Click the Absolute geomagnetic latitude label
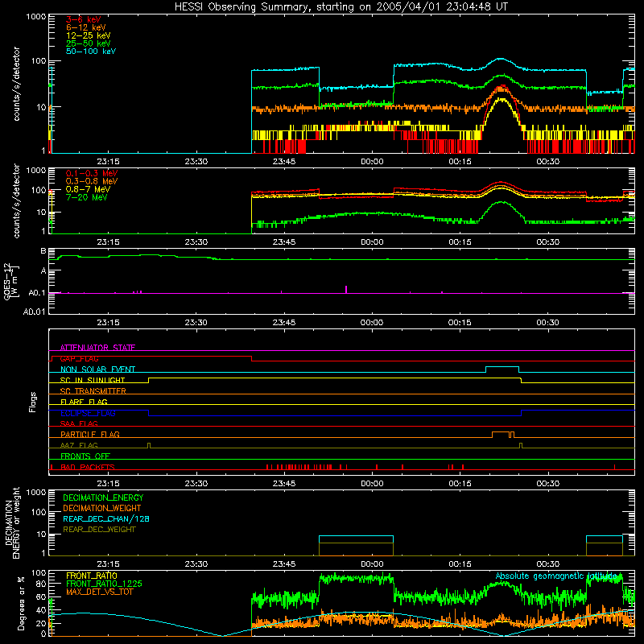The image size is (644, 644). (x=556, y=576)
